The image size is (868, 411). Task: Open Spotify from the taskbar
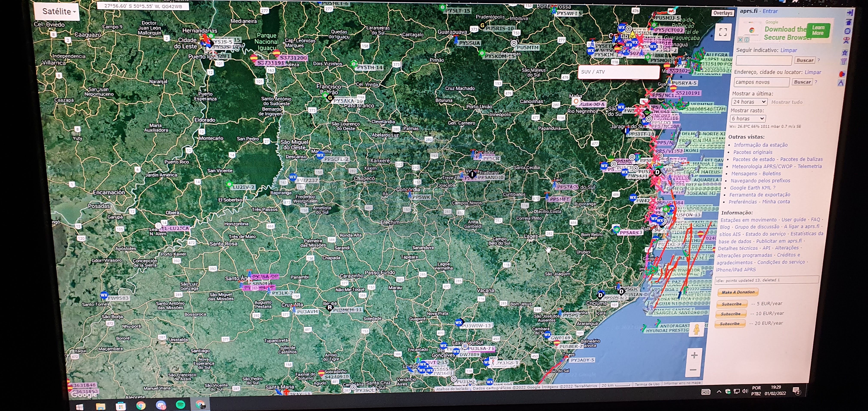coord(181,405)
